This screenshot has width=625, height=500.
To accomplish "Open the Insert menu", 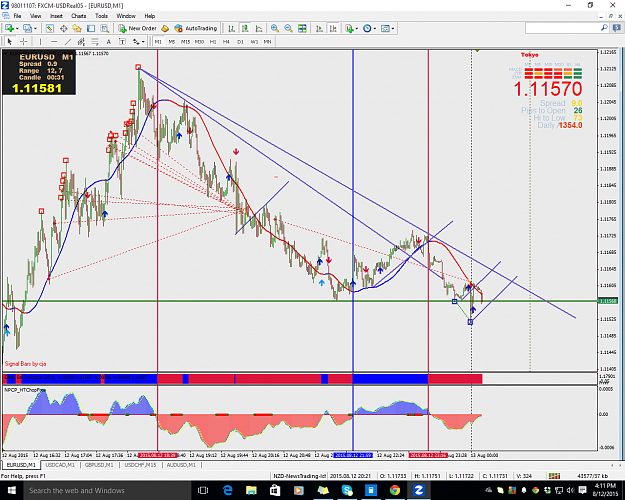I will tap(56, 16).
